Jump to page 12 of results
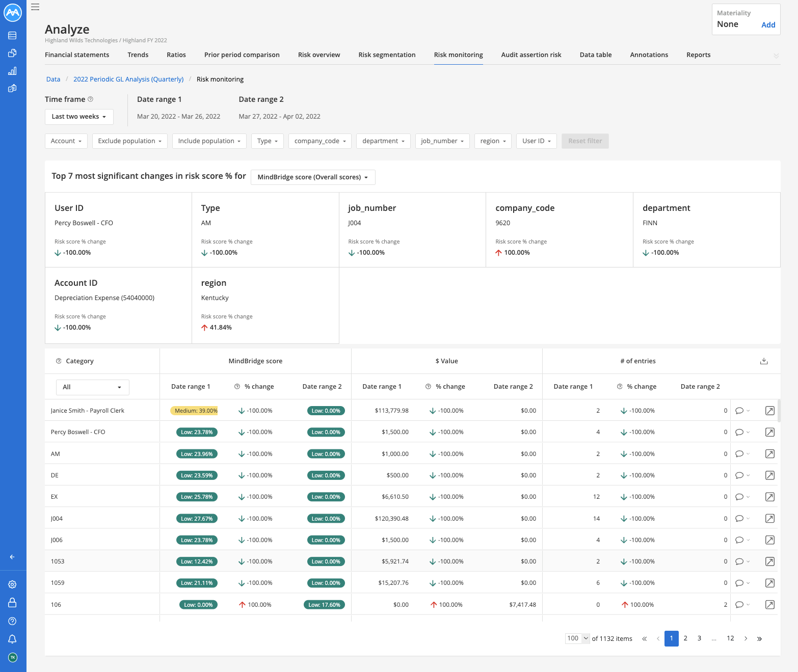The height and width of the screenshot is (672, 798). tap(730, 638)
